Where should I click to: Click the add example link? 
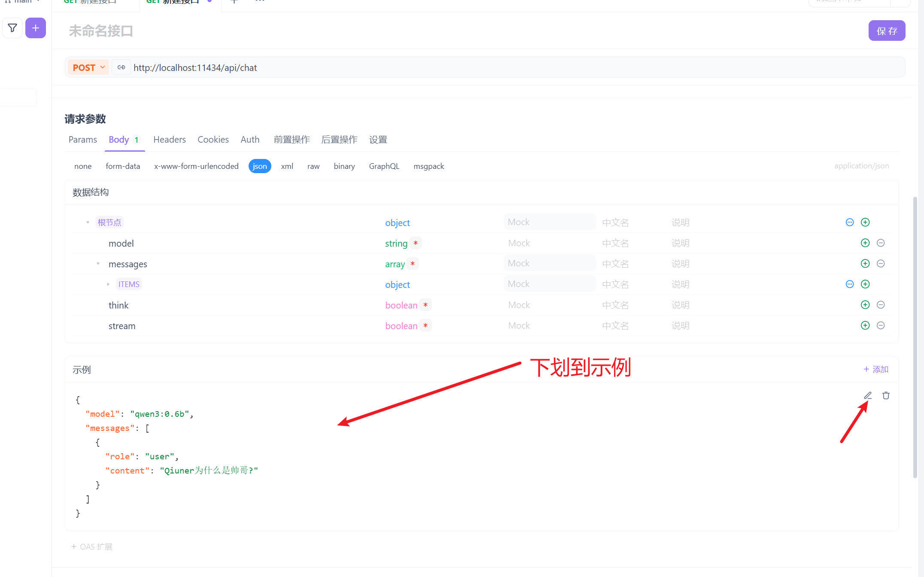click(876, 369)
